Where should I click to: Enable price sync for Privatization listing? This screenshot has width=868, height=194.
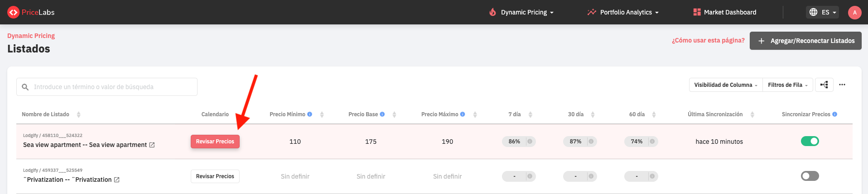click(810, 176)
